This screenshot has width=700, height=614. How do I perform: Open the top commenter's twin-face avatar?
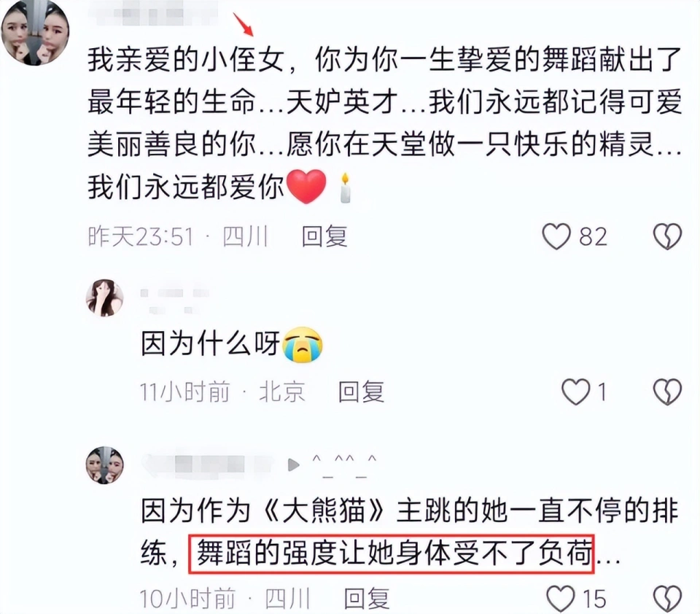[x=35, y=31]
